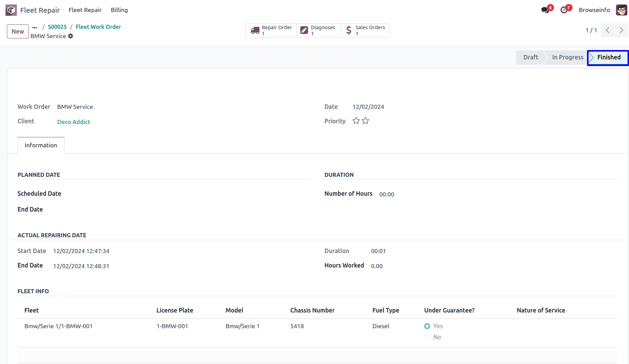Click the gear icon next to BMW Service

[x=71, y=36]
